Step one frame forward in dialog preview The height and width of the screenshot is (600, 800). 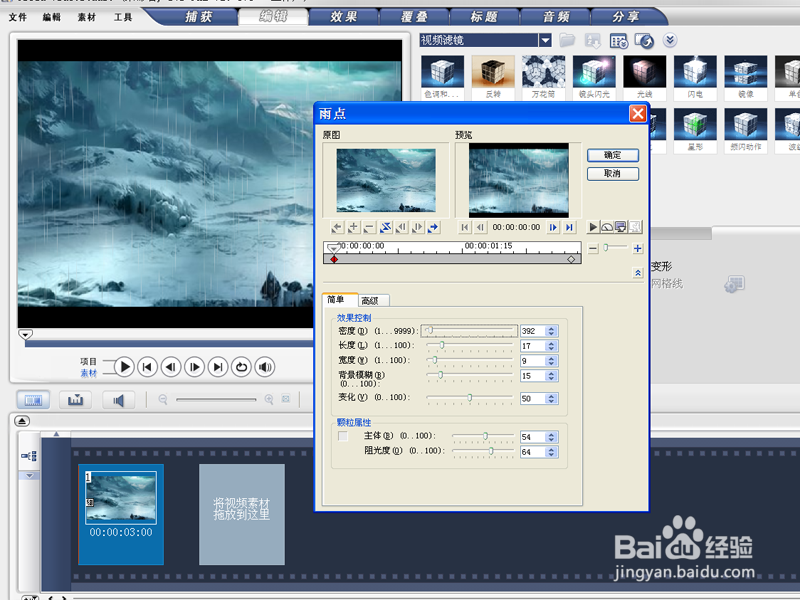(553, 228)
